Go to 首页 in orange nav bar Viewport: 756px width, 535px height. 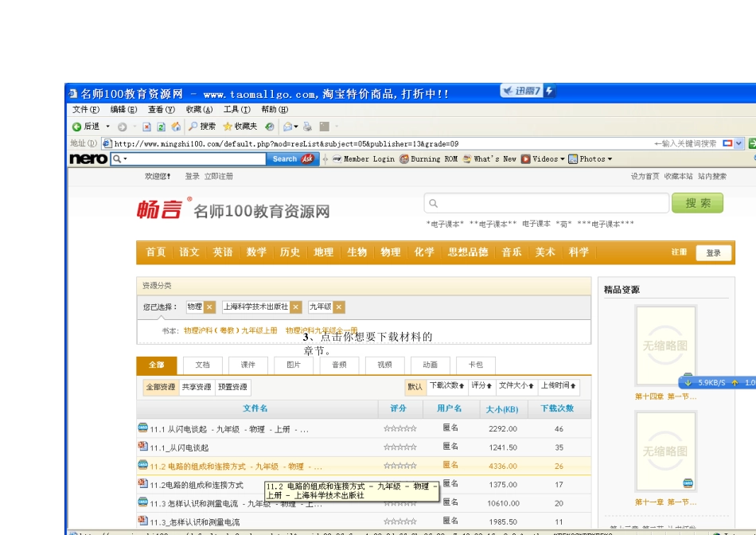tap(156, 252)
